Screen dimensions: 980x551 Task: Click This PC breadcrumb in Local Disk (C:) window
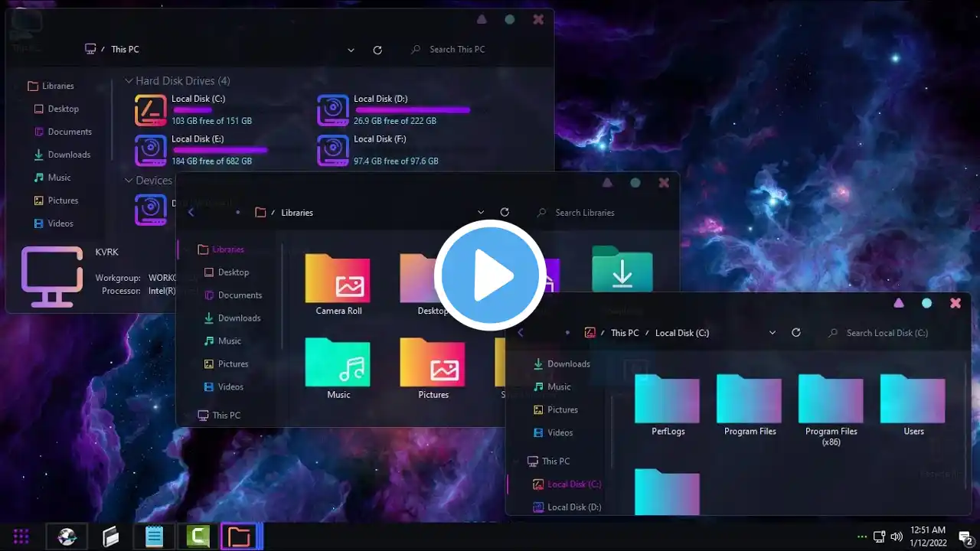tap(625, 333)
